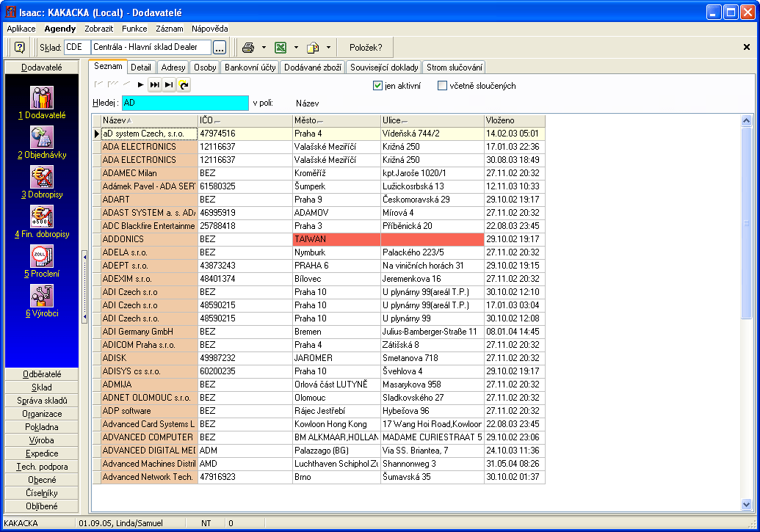
Task: Open the Dobropisy sidebar icon
Action: (x=41, y=177)
